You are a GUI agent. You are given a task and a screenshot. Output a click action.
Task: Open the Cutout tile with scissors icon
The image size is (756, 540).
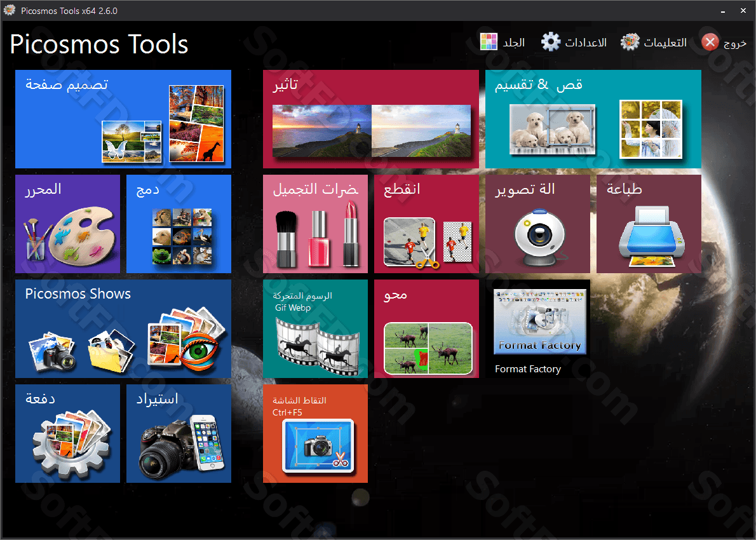tap(426, 224)
